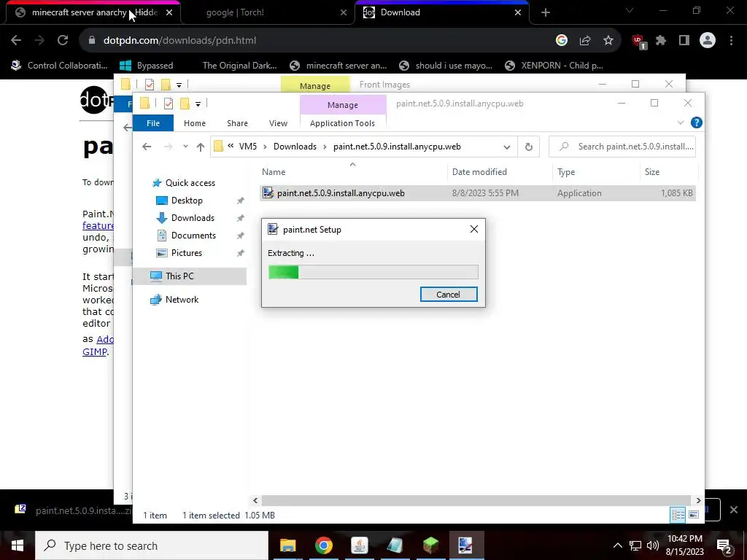747x560 pixels.
Task: Sort by the Type column header
Action: click(x=566, y=172)
